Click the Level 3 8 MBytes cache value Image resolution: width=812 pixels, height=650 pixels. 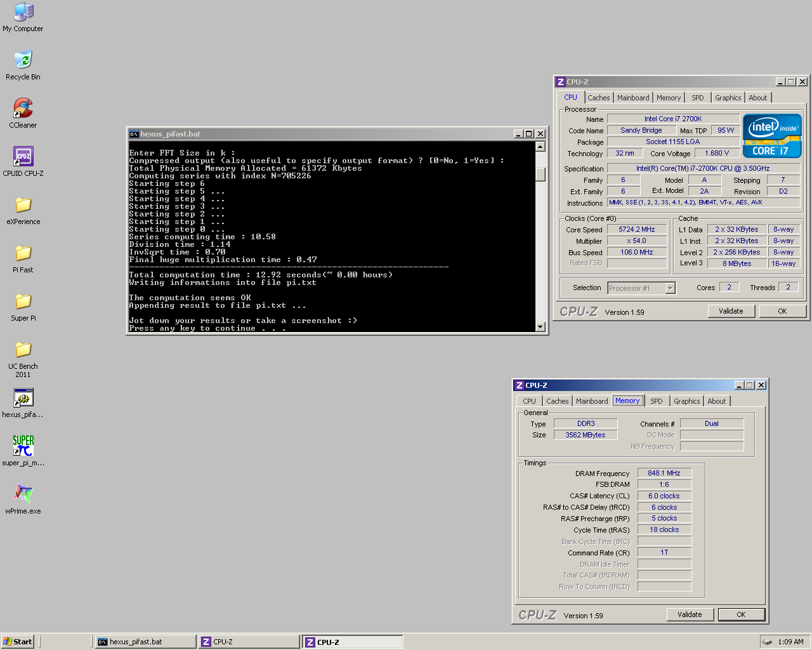pyautogui.click(x=737, y=263)
